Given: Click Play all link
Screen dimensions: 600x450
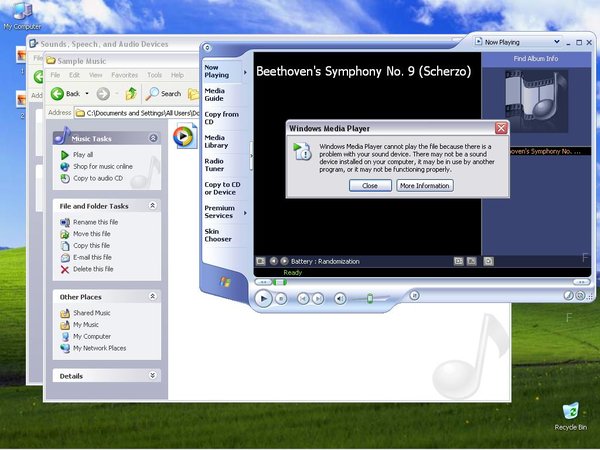Looking at the screenshot, I should point(83,155).
